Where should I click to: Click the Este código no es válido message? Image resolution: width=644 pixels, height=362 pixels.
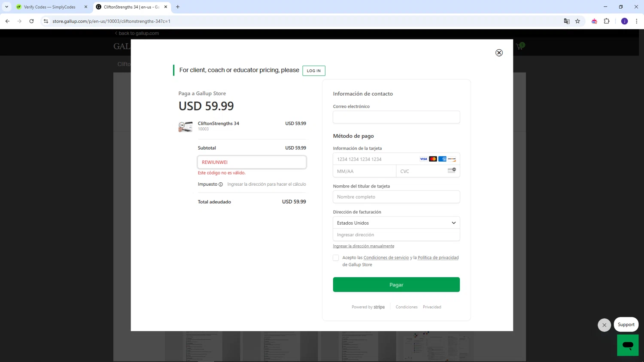(x=222, y=173)
